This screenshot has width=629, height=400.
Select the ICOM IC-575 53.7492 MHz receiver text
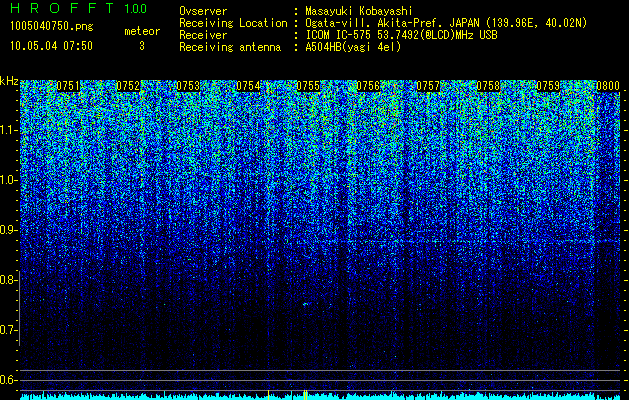(x=401, y=35)
